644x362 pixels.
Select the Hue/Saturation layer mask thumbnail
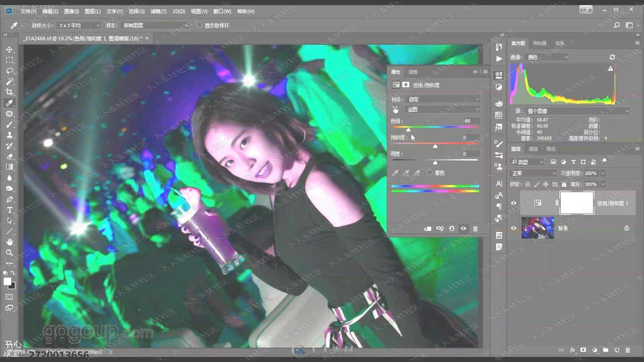click(577, 203)
